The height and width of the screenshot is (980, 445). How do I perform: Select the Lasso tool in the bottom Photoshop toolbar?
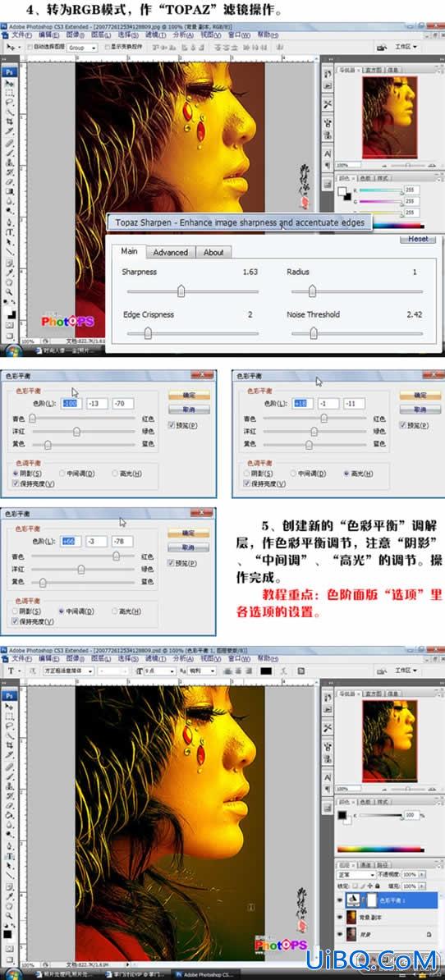pos(10,725)
